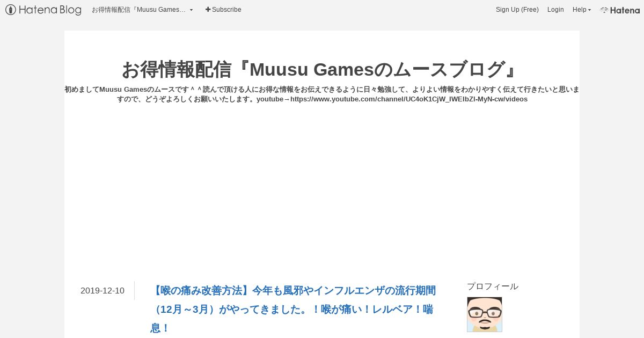
Task: Open the blog title 'Muusu Gamesのムースブログ' heading
Action: click(x=322, y=69)
